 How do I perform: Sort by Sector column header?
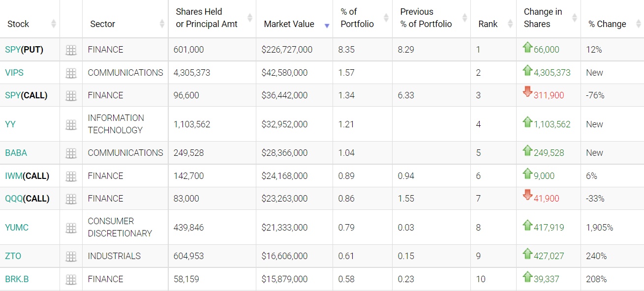click(102, 24)
